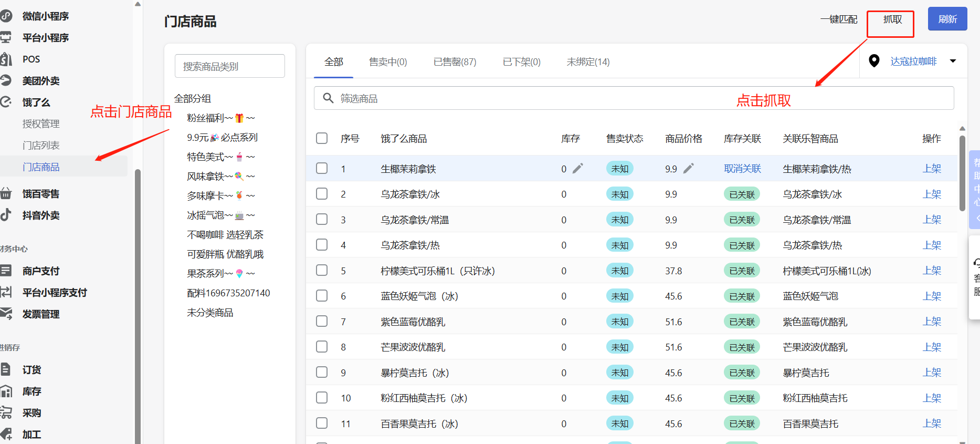Click the 抓取 button
Viewport: 980px width, 444px height.
tap(892, 19)
